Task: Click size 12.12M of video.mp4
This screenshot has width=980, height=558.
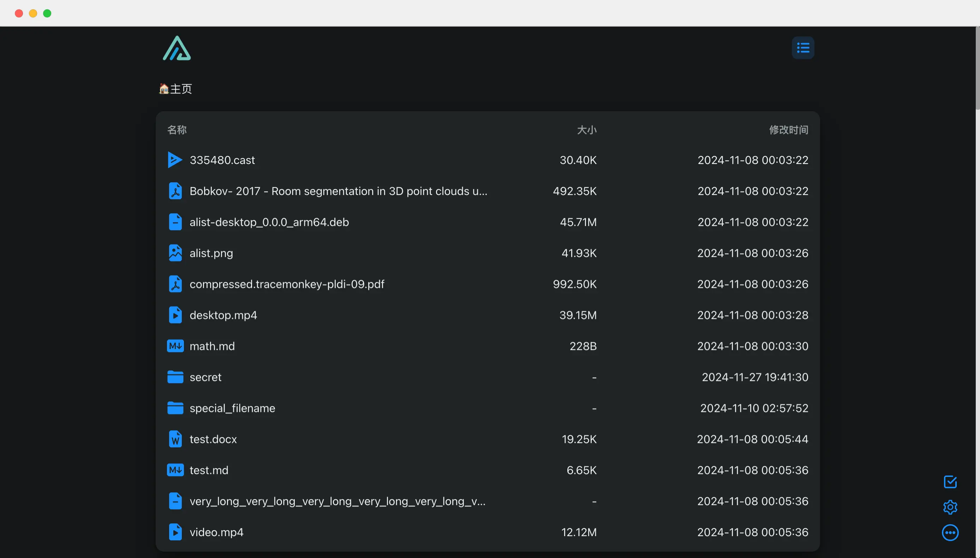Action: pos(579,532)
